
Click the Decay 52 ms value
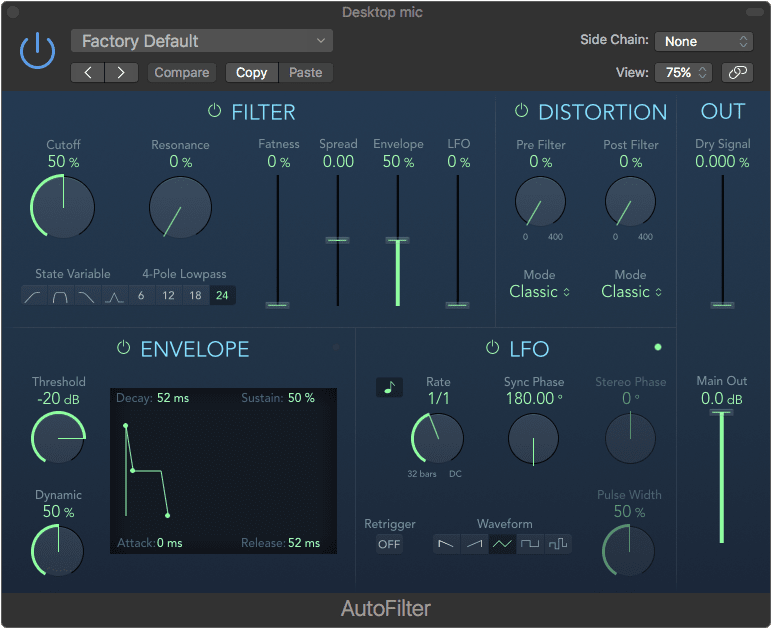tap(173, 398)
